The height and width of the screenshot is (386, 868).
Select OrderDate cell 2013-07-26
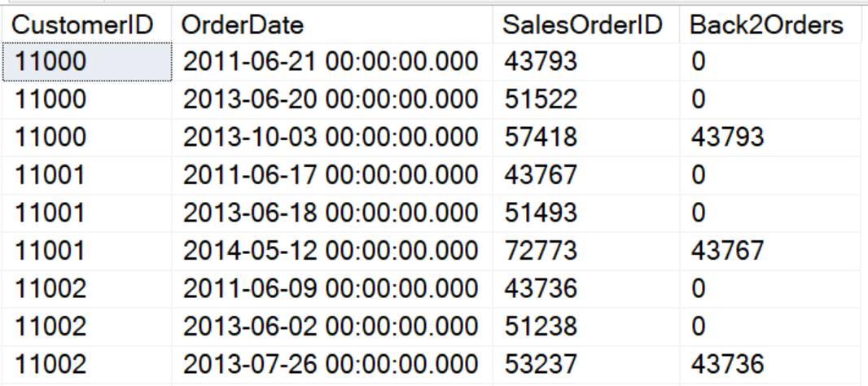(x=332, y=364)
